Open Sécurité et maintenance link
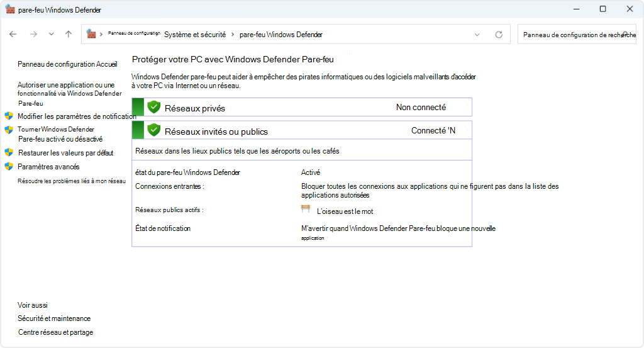This screenshot has height=348, width=644. click(54, 318)
